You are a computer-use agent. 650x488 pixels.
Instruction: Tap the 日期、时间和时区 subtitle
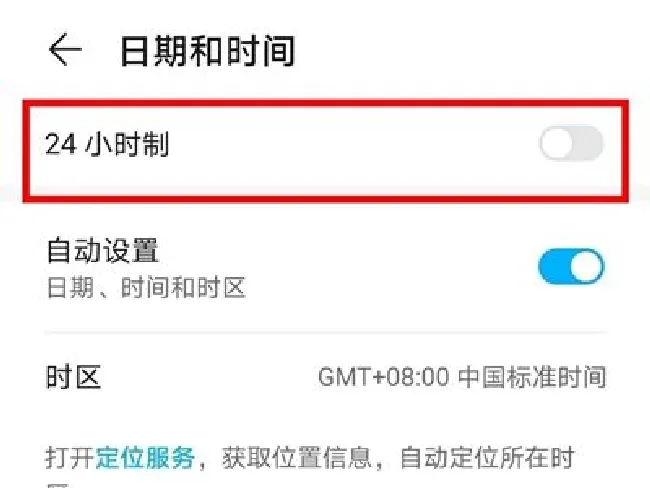tap(147, 288)
